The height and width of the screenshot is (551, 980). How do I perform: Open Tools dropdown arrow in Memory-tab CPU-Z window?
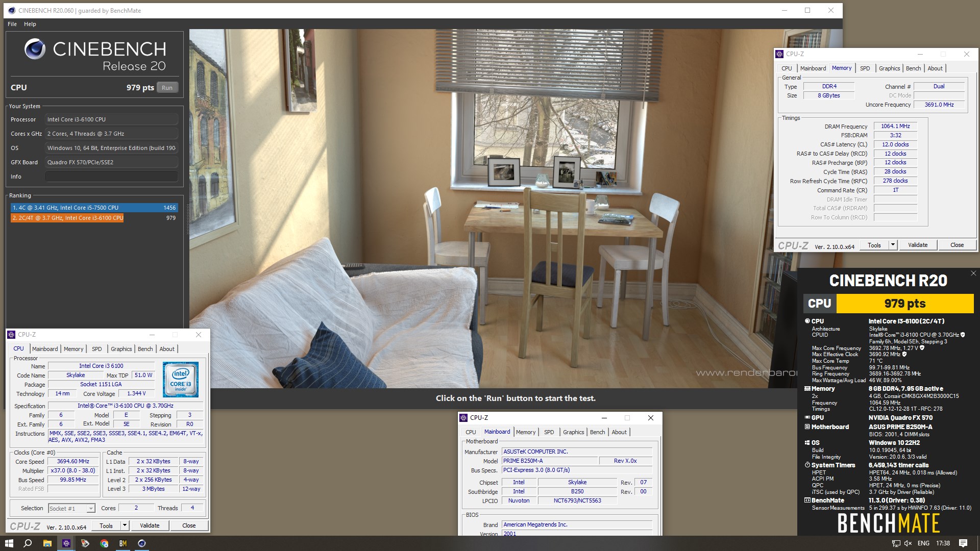pos(893,245)
